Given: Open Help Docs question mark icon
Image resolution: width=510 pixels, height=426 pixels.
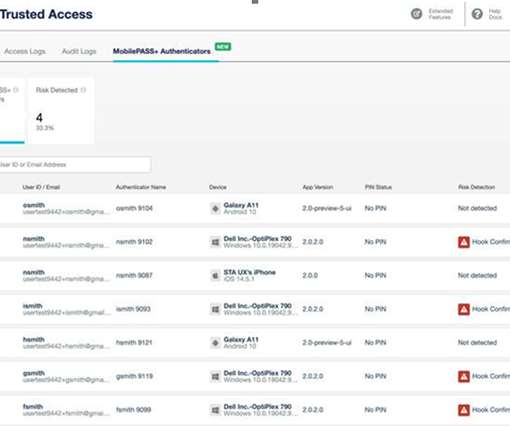Looking at the screenshot, I should pyautogui.click(x=477, y=14).
